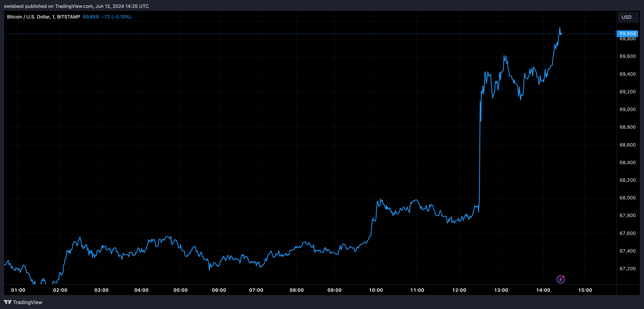Click the 69,859 value in the legend
This screenshot has width=644, height=309.
click(x=91, y=17)
